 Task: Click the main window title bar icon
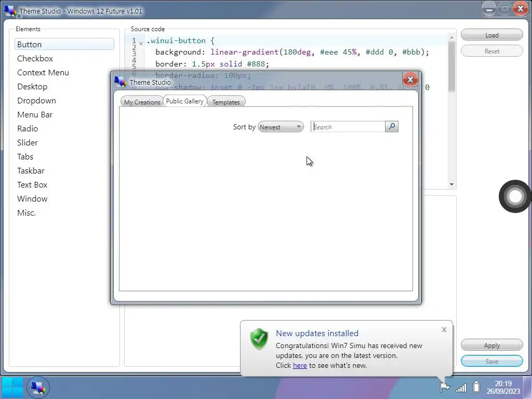point(10,11)
